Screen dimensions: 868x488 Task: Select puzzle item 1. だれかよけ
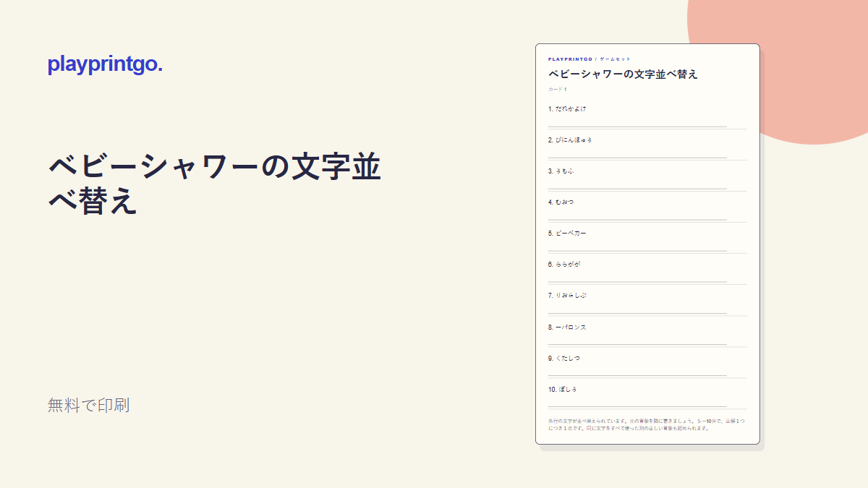[x=567, y=108]
